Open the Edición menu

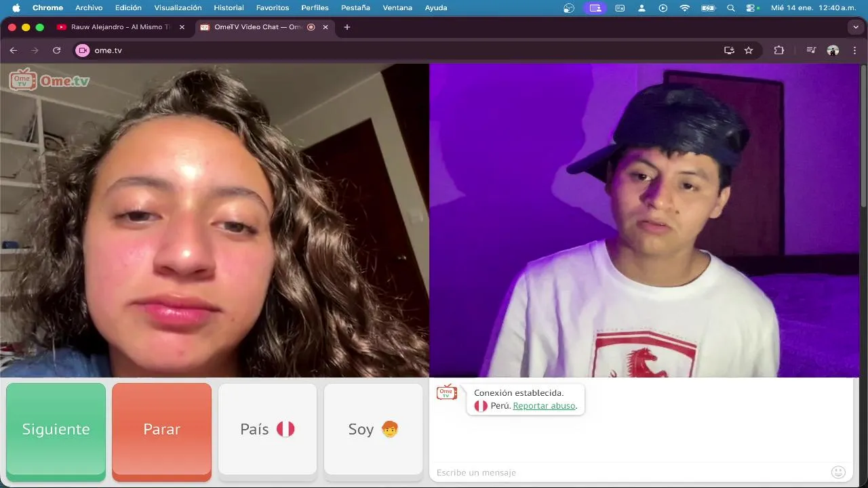click(x=128, y=8)
